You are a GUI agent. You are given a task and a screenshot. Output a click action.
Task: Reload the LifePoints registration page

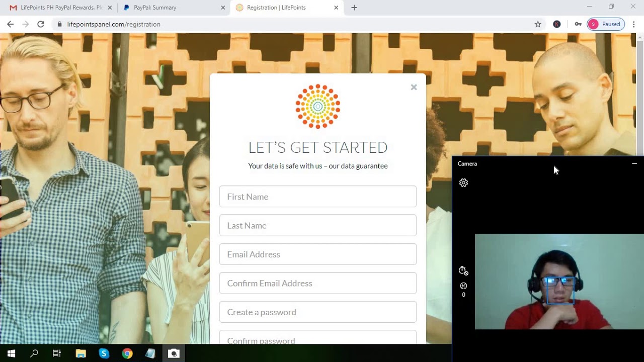pos(41,24)
